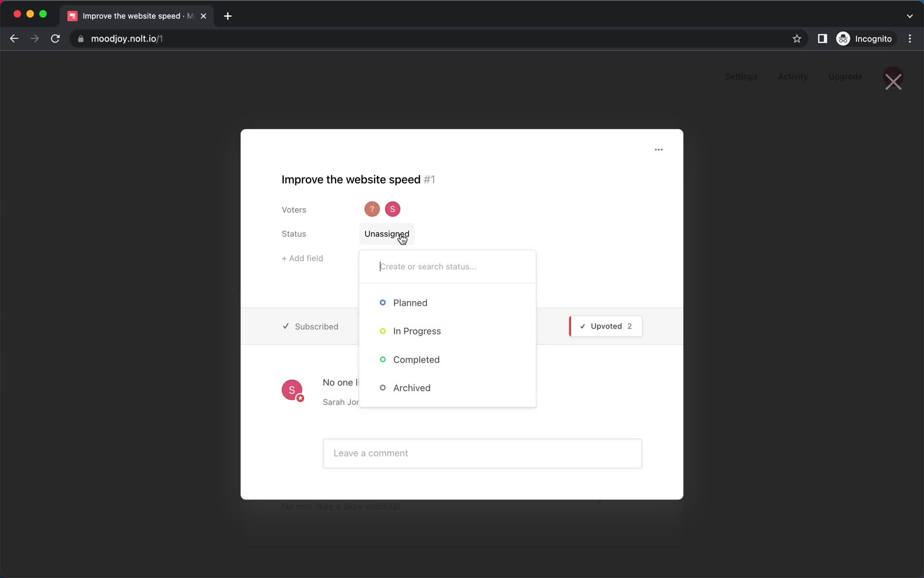Select In Progress from status dropdown
This screenshot has width=924, height=578.
417,331
